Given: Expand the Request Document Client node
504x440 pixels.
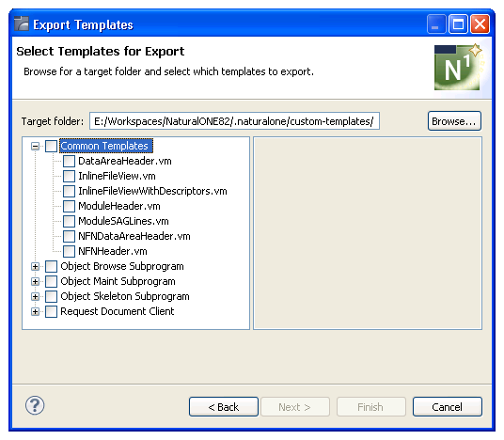Looking at the screenshot, I should point(35,311).
